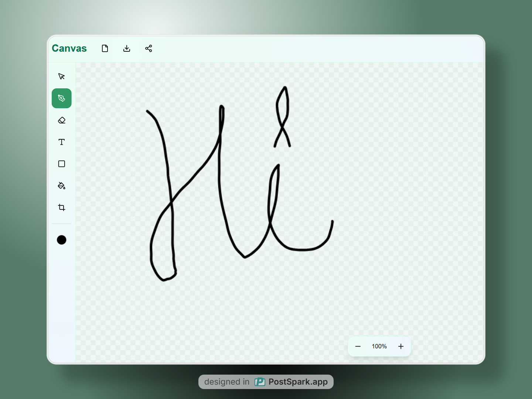
Task: Zoom out with the minus button
Action: [358, 346]
